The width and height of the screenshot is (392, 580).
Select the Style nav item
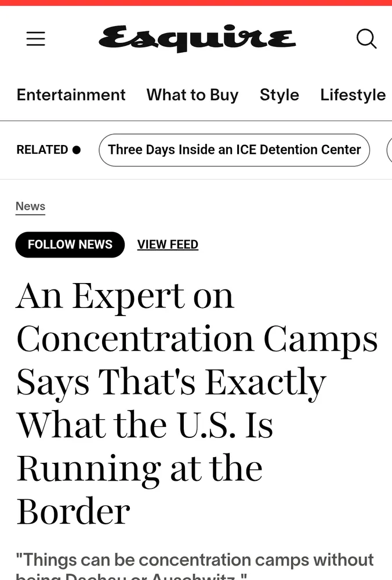tap(280, 95)
